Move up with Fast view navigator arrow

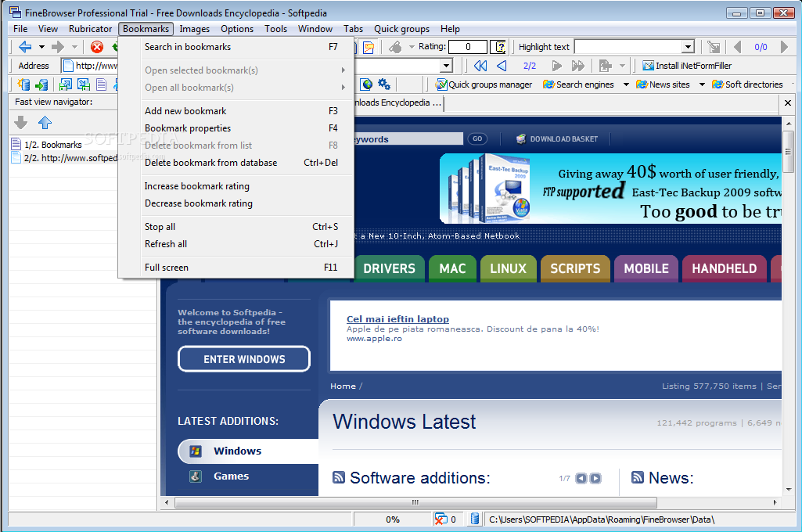coord(45,122)
